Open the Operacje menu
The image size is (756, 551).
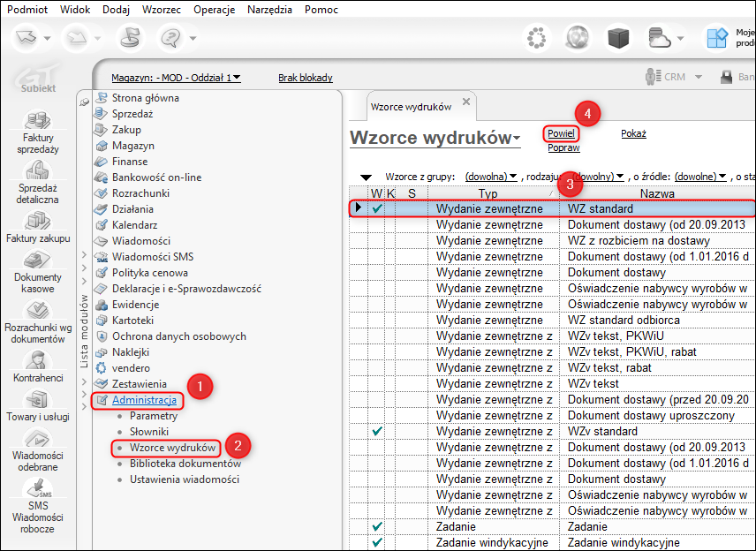(x=214, y=10)
